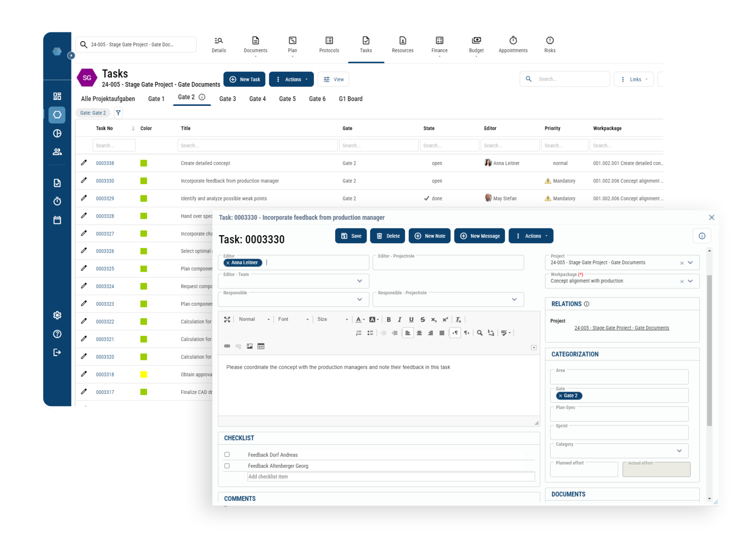Expand the Workpackage dropdown in the task panel
Viewport: 756px width, 556px height.
[690, 281]
